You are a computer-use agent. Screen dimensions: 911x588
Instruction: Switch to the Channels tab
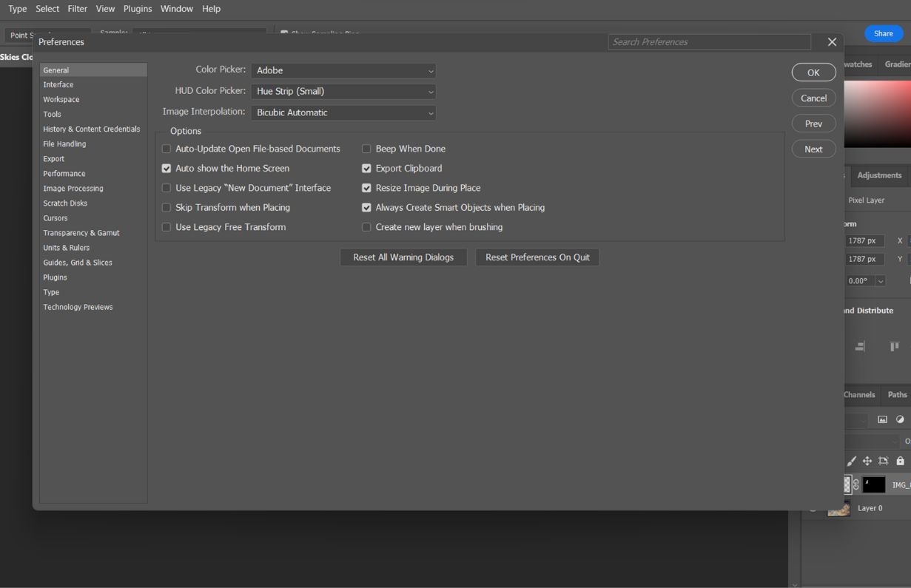[858, 394]
